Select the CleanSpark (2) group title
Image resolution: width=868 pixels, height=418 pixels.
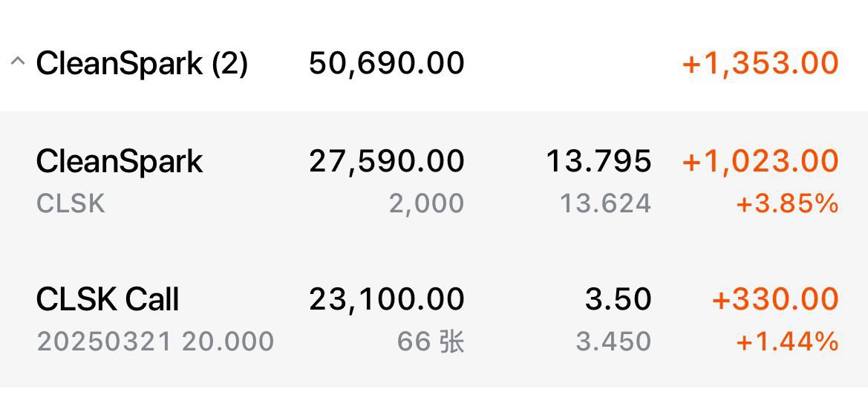click(142, 63)
